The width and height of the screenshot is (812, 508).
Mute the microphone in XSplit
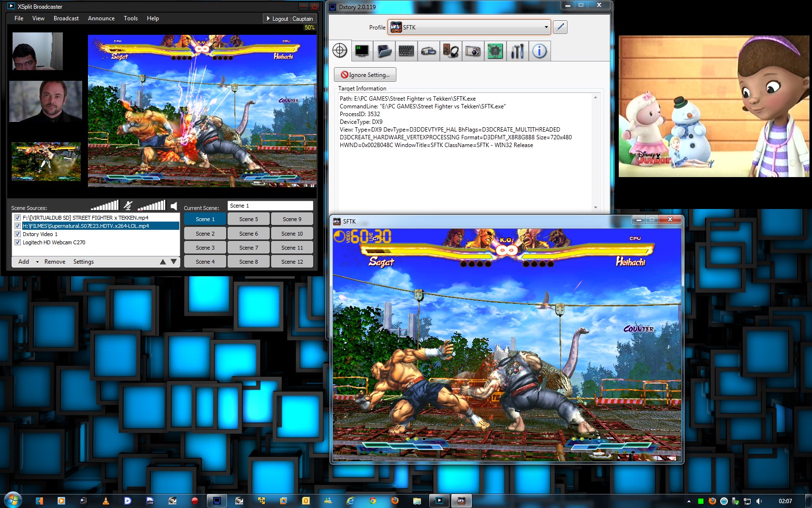point(128,206)
